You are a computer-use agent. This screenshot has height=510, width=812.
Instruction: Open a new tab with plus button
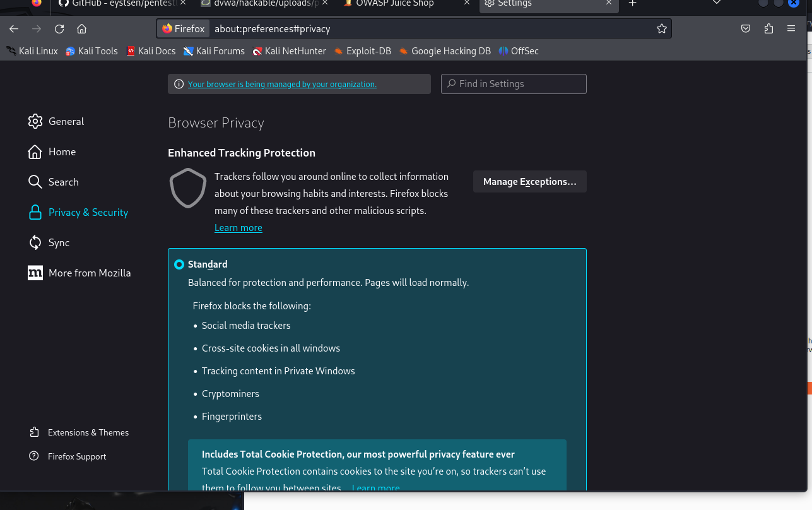click(x=633, y=4)
